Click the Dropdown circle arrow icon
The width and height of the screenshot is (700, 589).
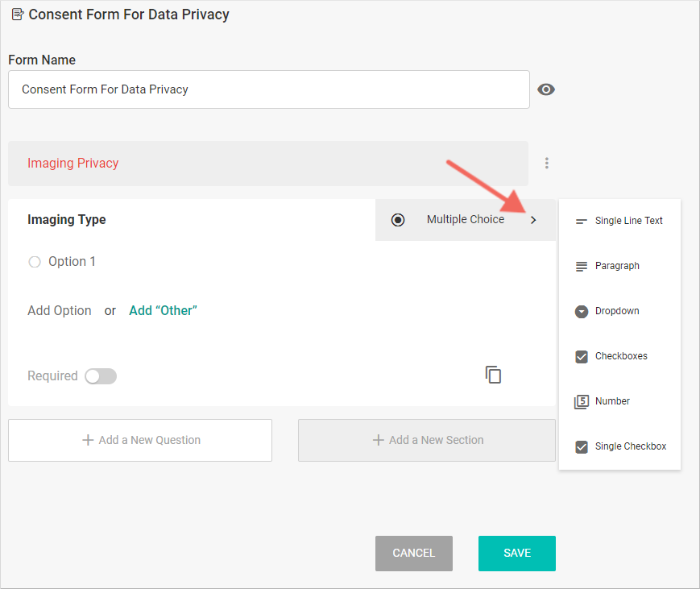[x=582, y=311]
